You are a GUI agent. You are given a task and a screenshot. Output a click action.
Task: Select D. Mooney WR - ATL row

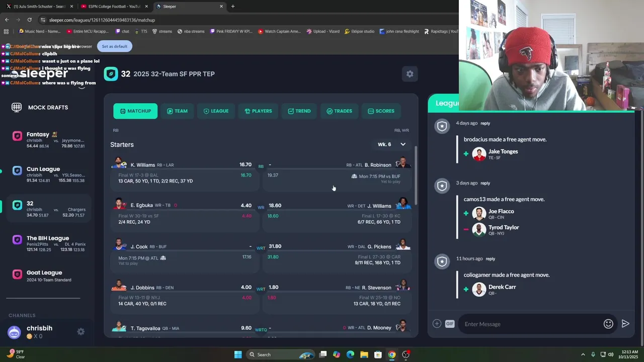coord(337,329)
